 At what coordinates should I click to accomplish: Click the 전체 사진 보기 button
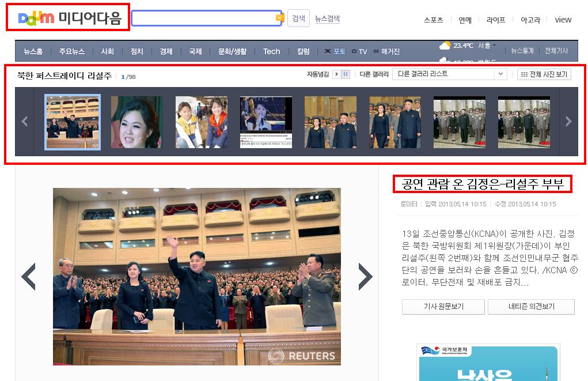(x=544, y=74)
